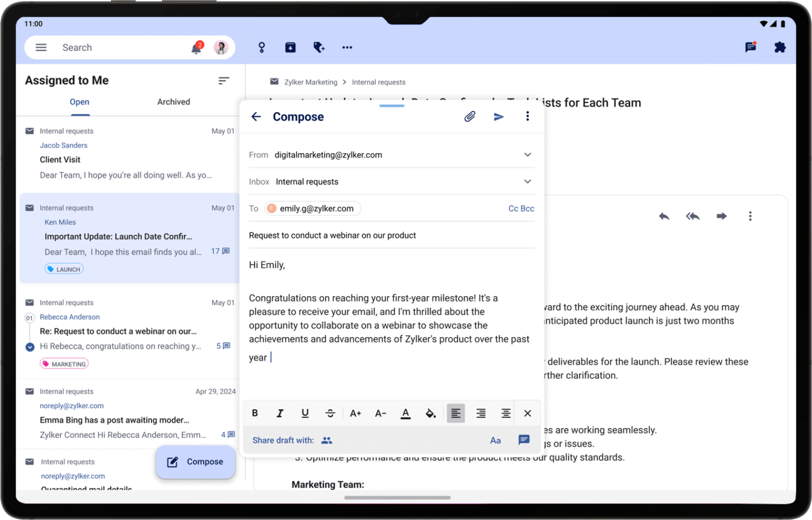This screenshot has height=520, width=812.
Task: Click the Internal requests breadcrumb
Action: click(x=378, y=82)
